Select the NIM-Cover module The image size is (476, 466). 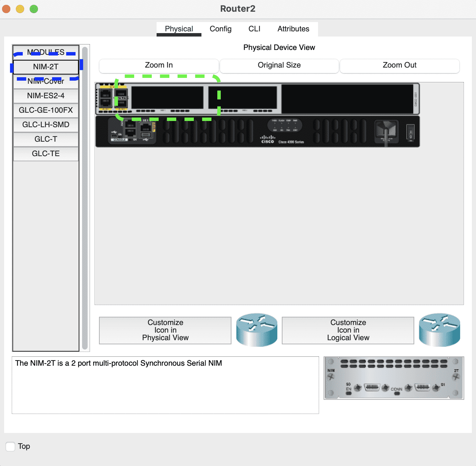pyautogui.click(x=46, y=81)
